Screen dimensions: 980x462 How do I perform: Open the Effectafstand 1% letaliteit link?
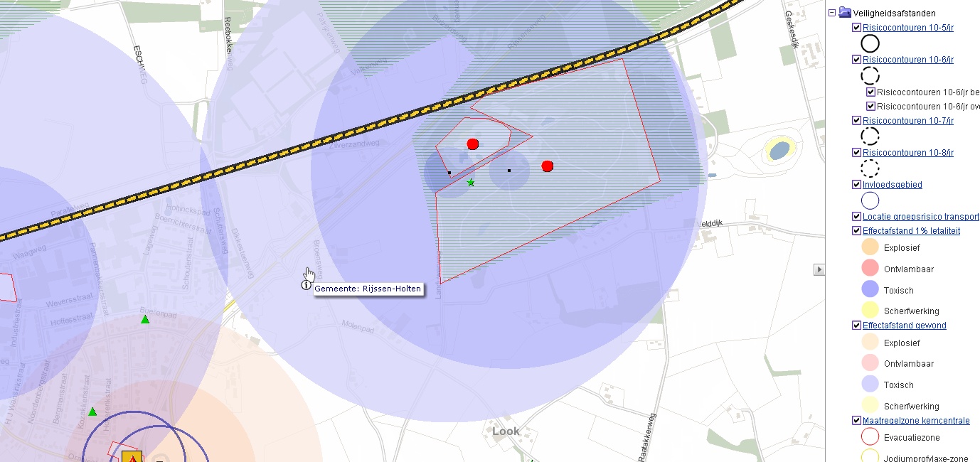tap(911, 231)
